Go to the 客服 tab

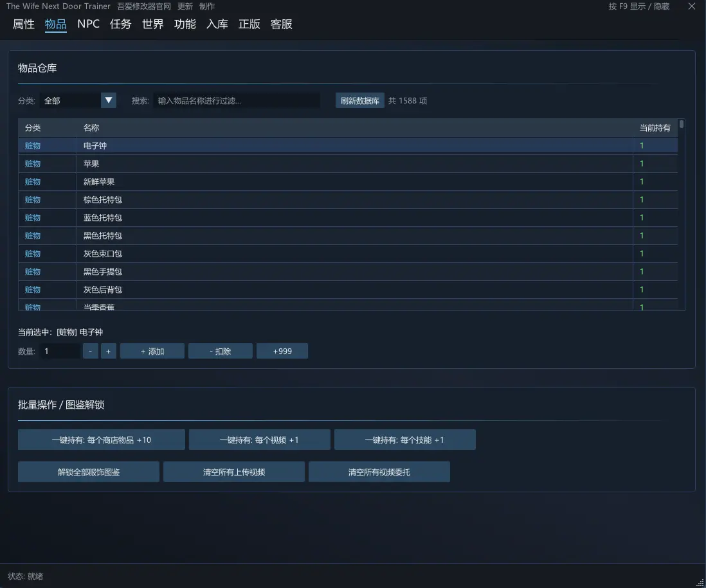(x=282, y=24)
